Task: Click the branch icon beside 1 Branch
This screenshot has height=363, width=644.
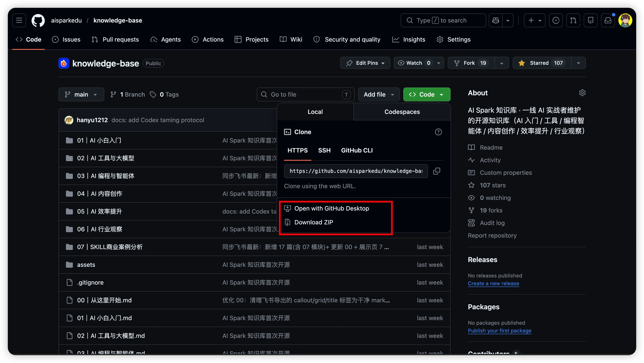Action: (x=113, y=94)
